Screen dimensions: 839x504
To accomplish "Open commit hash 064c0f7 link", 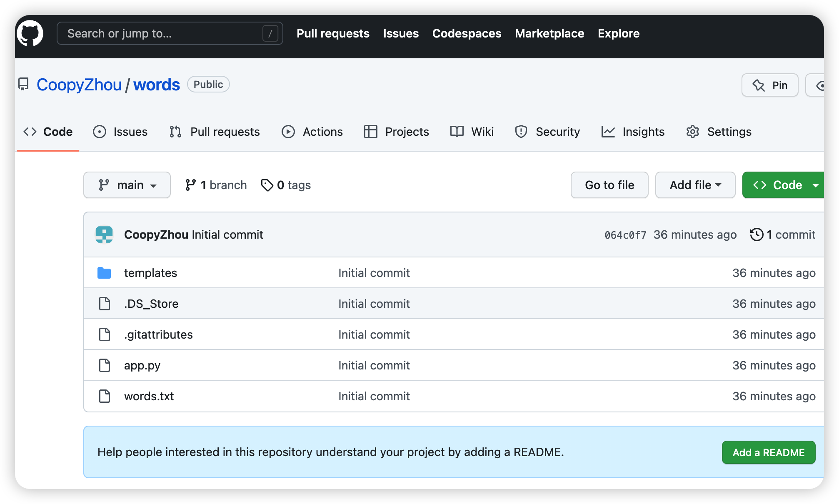I will (x=625, y=235).
